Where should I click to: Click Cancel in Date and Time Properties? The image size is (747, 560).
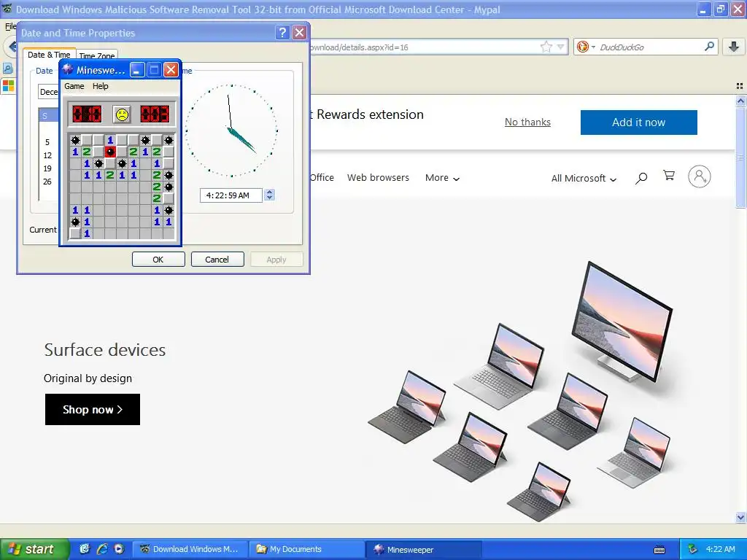click(x=217, y=260)
